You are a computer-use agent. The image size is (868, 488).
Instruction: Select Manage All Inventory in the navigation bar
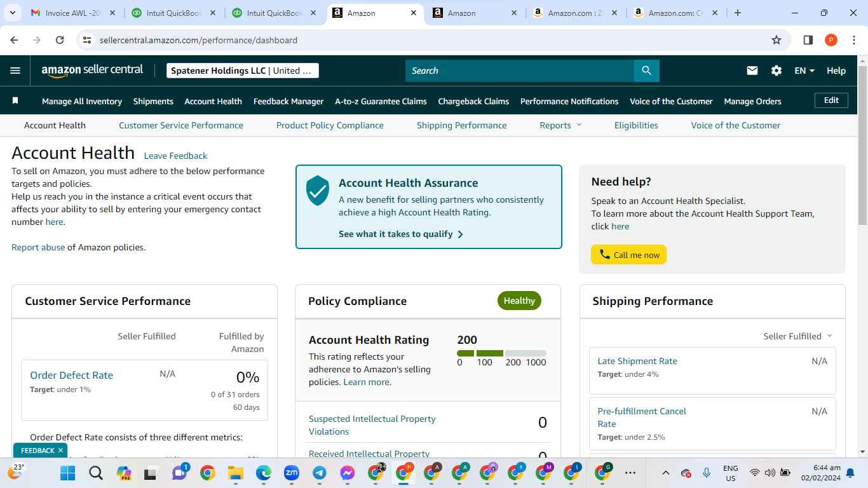tap(82, 101)
